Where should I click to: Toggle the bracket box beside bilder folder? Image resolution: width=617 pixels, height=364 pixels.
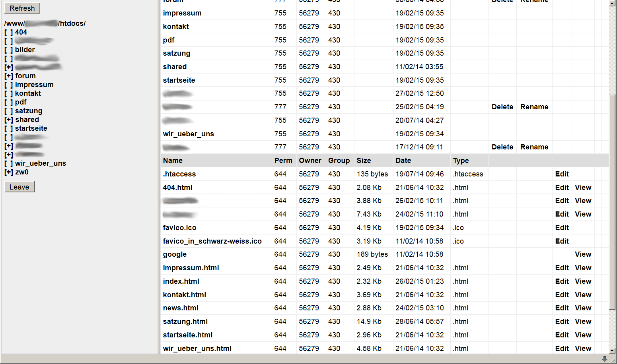pyautogui.click(x=9, y=50)
